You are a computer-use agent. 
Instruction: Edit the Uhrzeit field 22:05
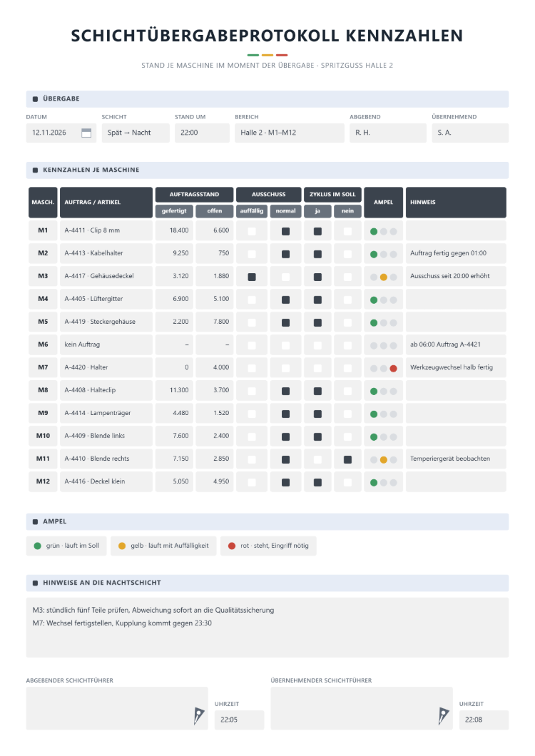[x=239, y=720]
